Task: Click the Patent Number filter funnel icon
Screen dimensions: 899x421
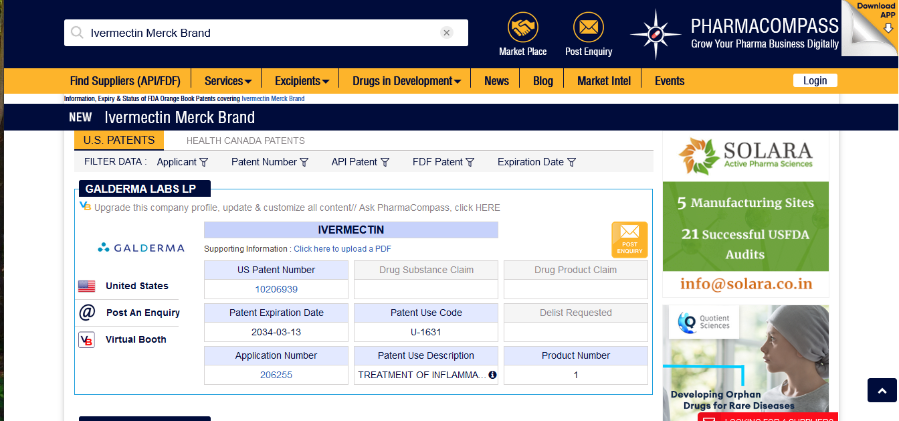Action: (304, 162)
